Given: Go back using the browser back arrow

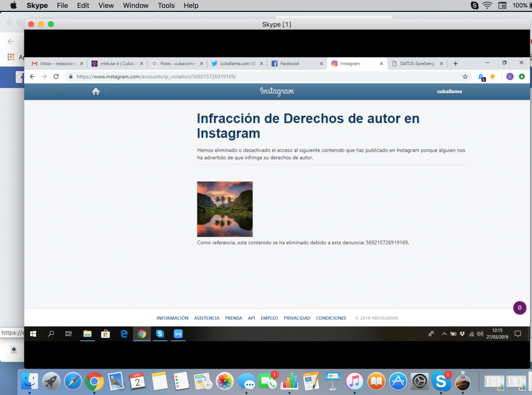Looking at the screenshot, I should [x=32, y=76].
